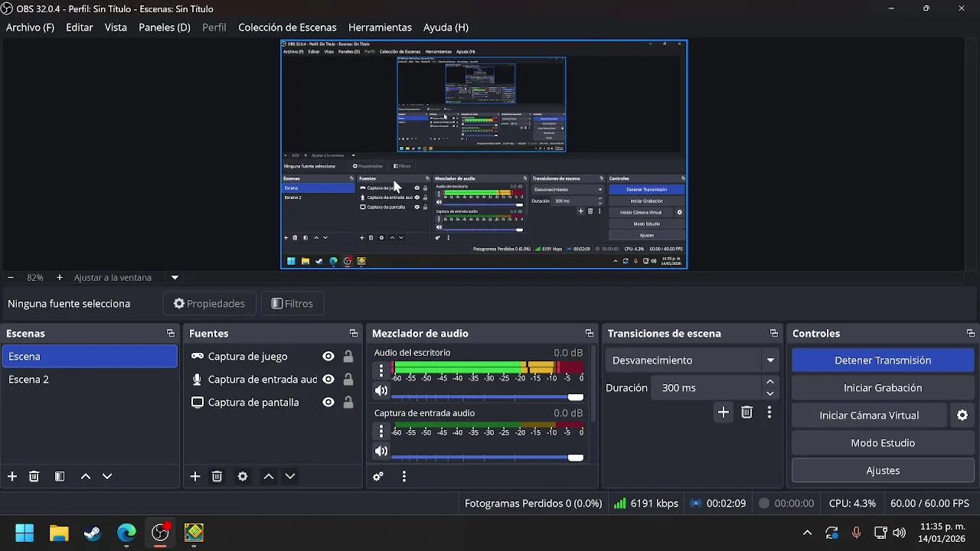Click Iniciar Grabación button
Image resolution: width=980 pixels, height=551 pixels.
pos(883,388)
